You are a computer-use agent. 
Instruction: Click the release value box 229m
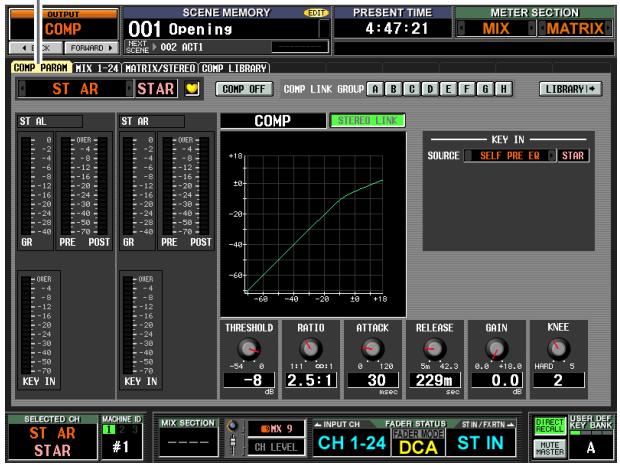[435, 380]
